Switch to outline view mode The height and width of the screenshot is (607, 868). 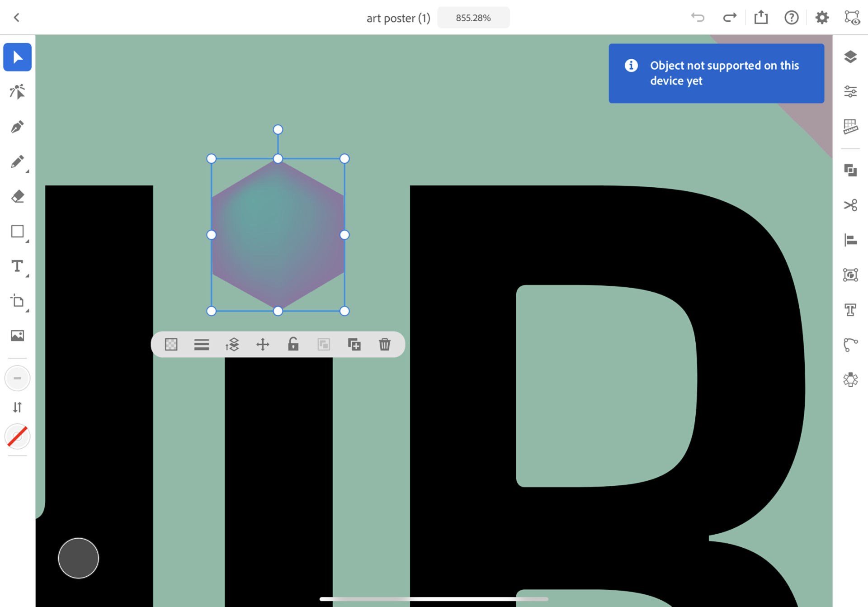coord(852,17)
